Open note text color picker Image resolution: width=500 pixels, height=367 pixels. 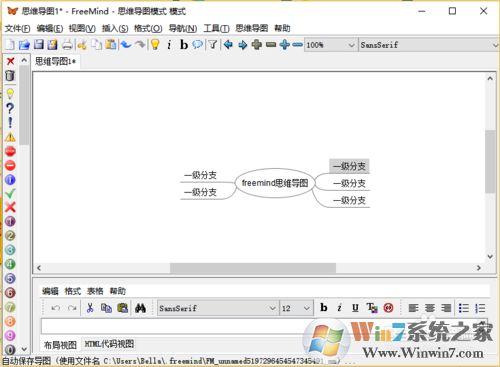372,308
